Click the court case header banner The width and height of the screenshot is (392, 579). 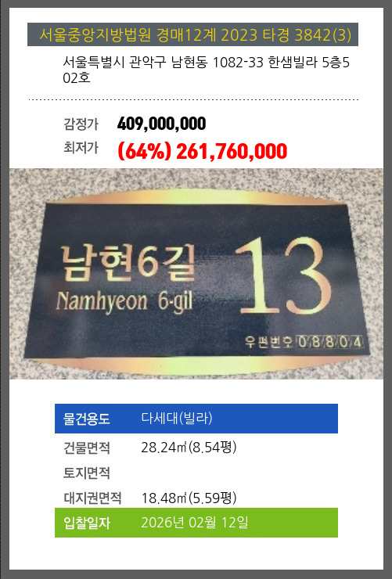point(192,34)
